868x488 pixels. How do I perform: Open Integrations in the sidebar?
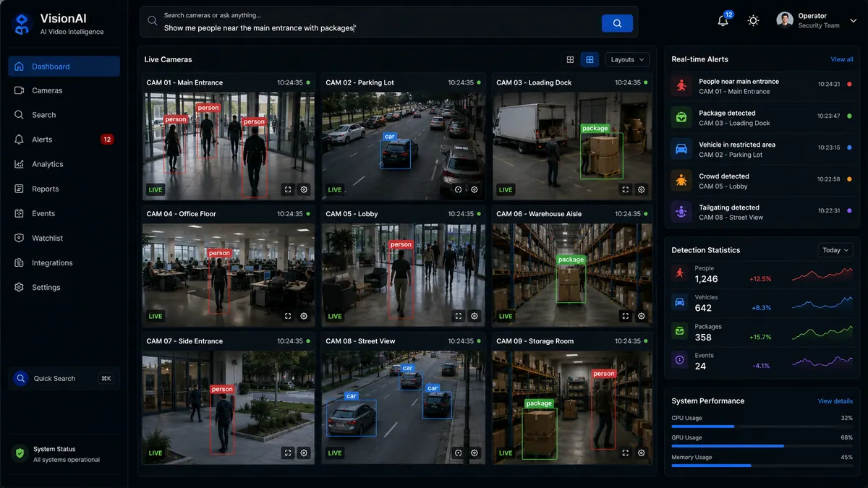[x=64, y=262]
